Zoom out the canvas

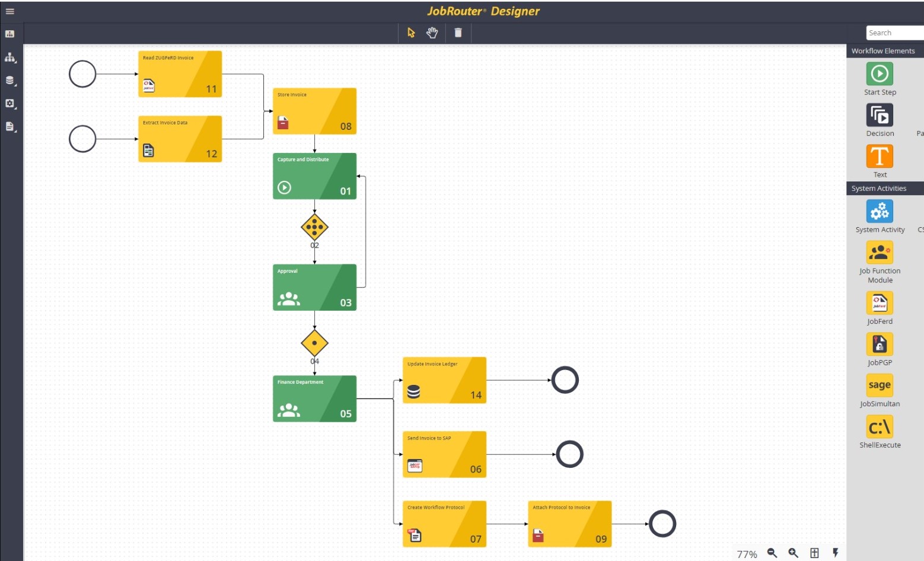(x=772, y=553)
